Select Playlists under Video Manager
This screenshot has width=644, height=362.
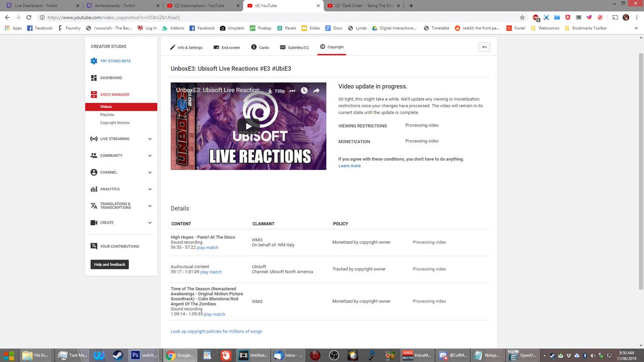pos(107,115)
